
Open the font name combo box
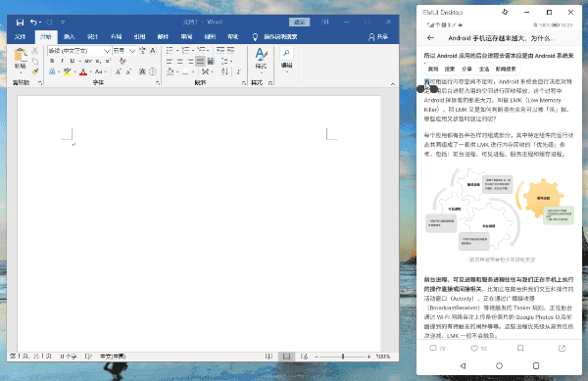click(x=79, y=50)
